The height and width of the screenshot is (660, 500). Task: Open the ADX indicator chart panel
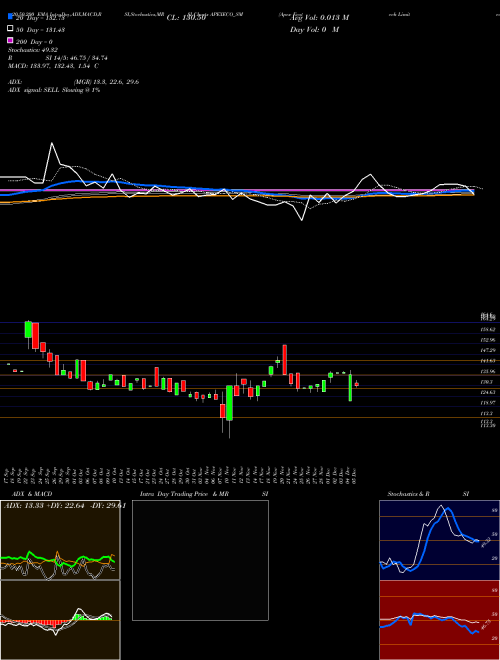[60, 540]
